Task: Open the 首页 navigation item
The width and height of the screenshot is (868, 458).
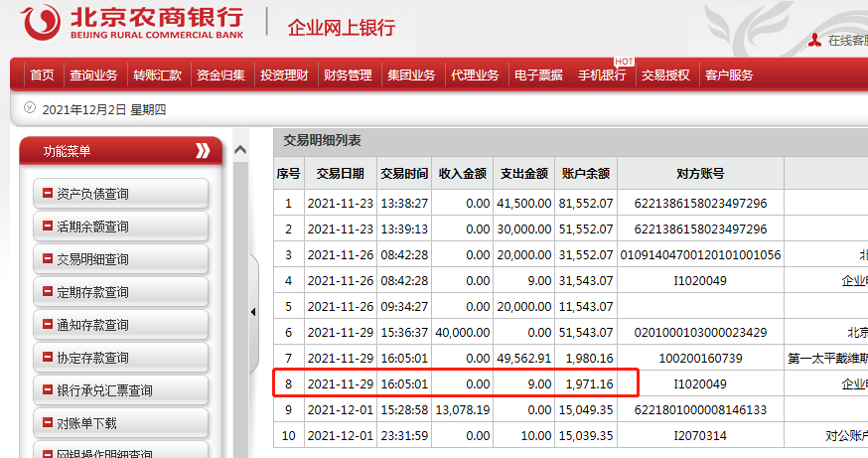Action: pos(42,76)
